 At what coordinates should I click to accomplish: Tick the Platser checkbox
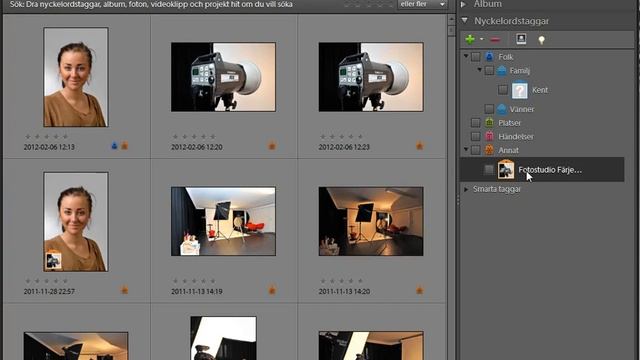476,122
